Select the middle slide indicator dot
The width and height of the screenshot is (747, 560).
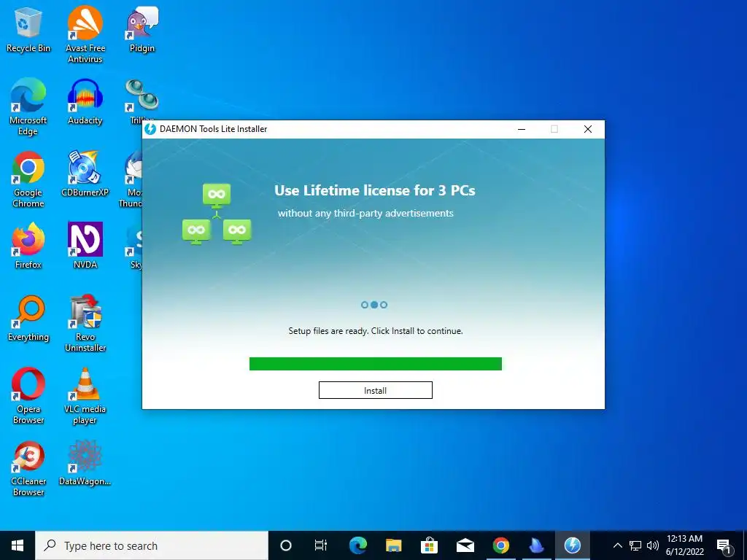tap(374, 305)
